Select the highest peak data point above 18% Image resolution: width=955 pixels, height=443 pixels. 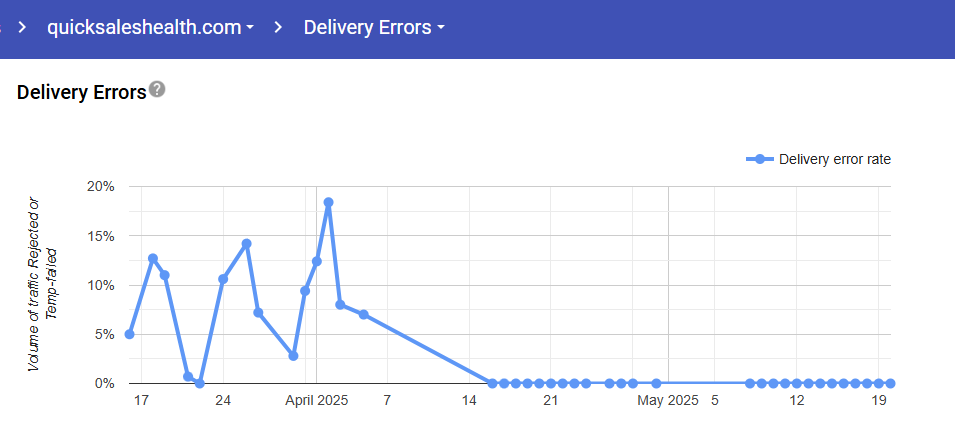pyautogui.click(x=328, y=202)
